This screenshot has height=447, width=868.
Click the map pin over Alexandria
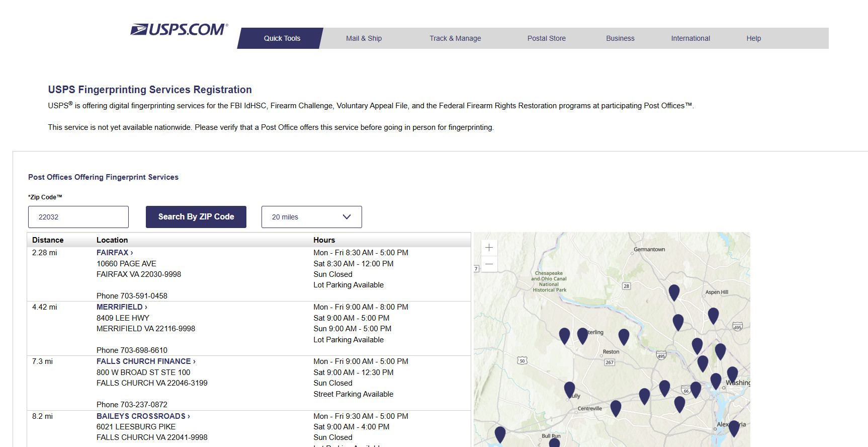click(734, 427)
